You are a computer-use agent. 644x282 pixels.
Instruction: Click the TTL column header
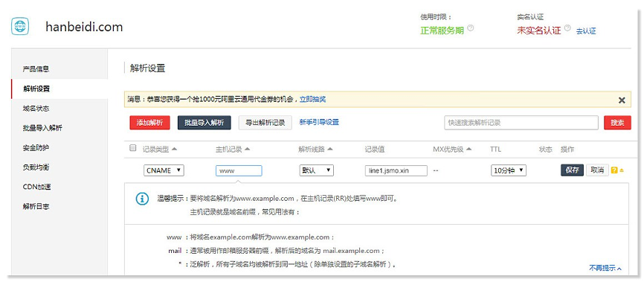[496, 150]
